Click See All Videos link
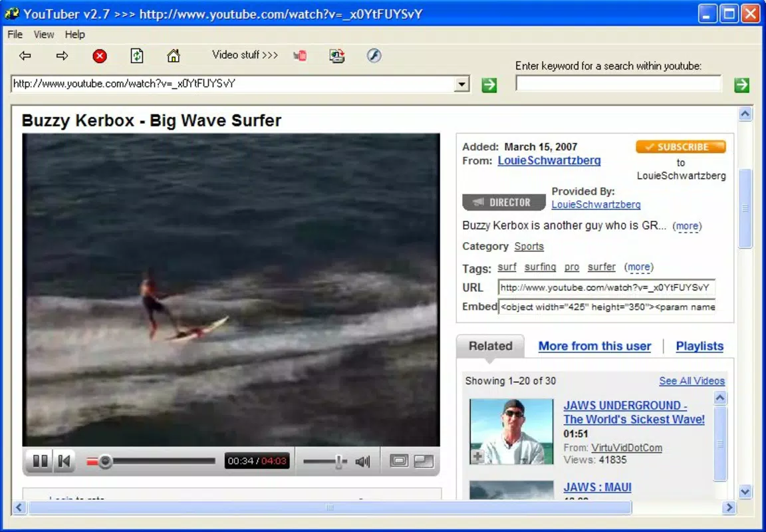 [x=692, y=381]
